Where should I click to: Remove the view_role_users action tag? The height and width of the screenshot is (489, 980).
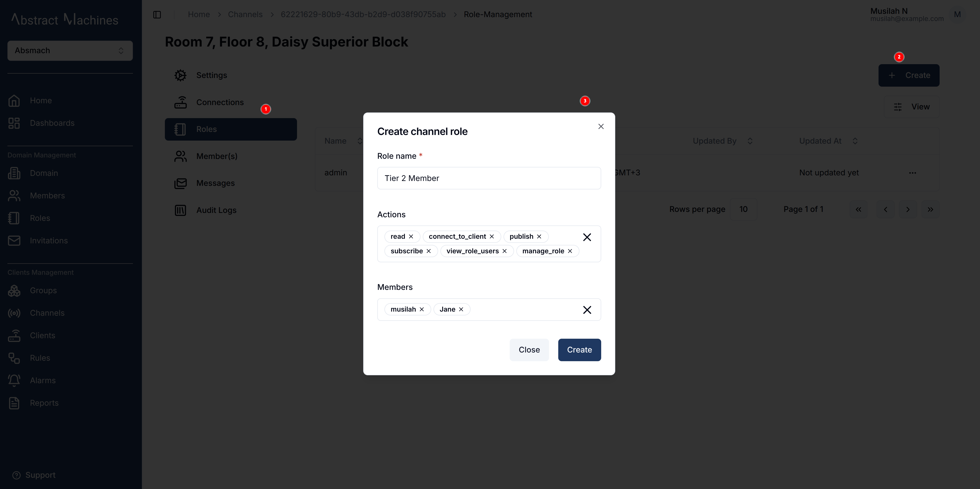tap(505, 251)
